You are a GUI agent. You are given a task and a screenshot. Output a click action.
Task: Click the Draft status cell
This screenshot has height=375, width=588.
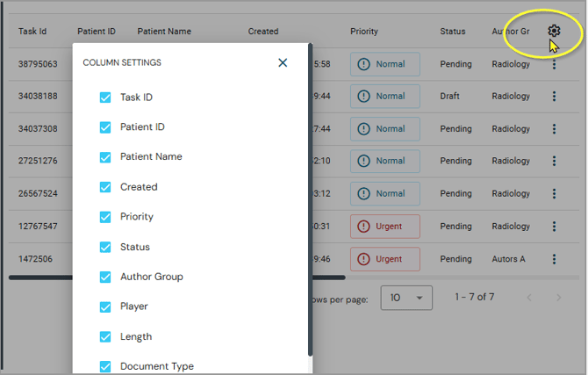pyautogui.click(x=449, y=96)
